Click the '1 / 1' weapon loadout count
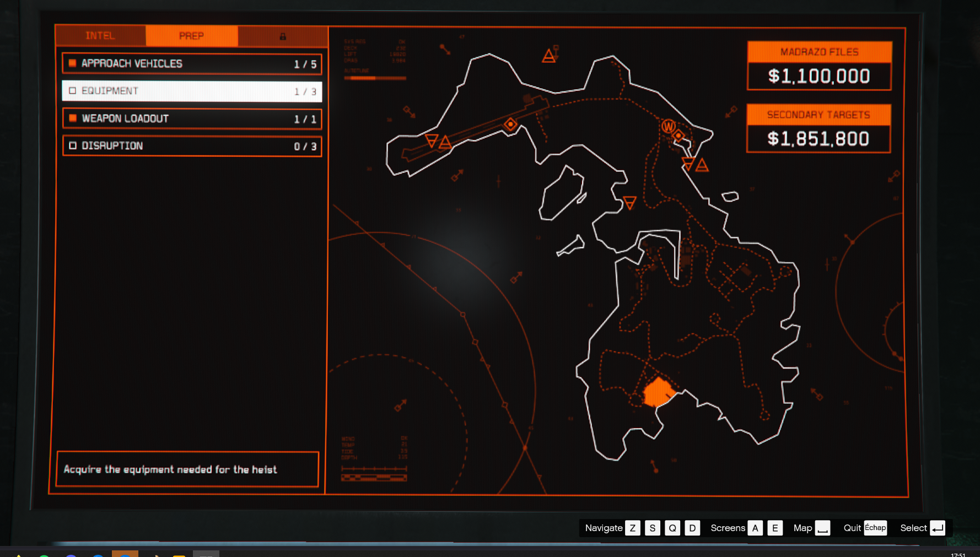Viewport: 980px width, 557px height. (305, 119)
